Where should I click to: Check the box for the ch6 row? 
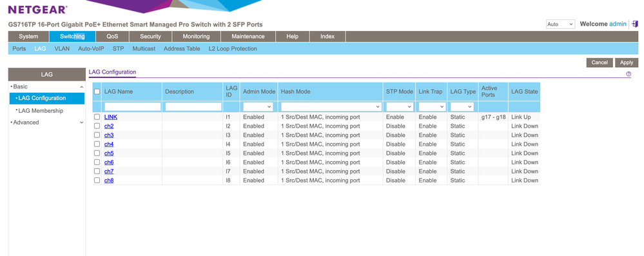[x=97, y=162]
